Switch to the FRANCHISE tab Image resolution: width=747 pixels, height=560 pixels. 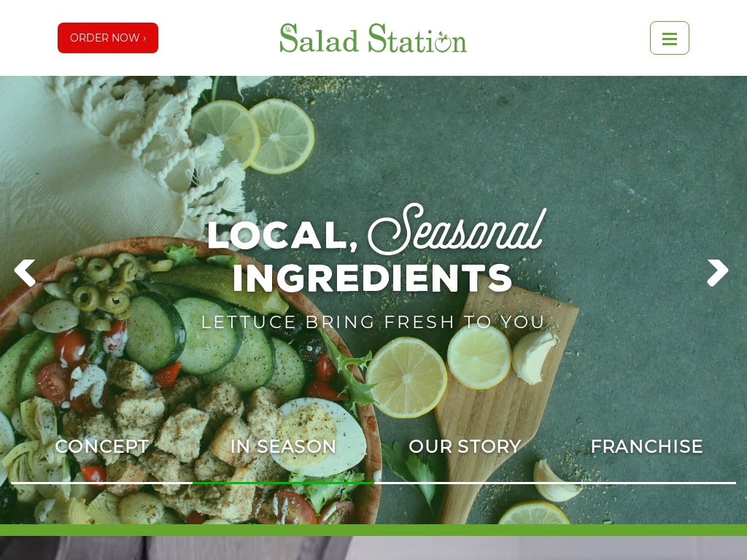pos(646,446)
